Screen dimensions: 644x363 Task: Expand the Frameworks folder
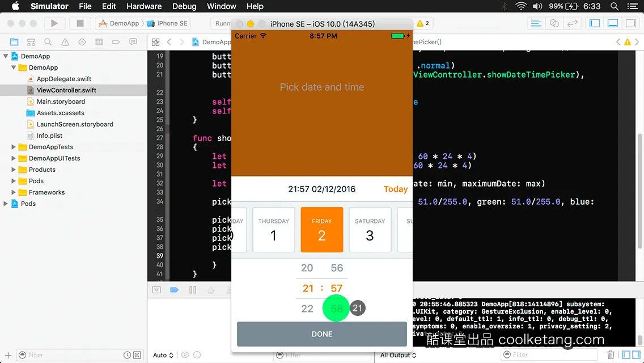coord(14,192)
